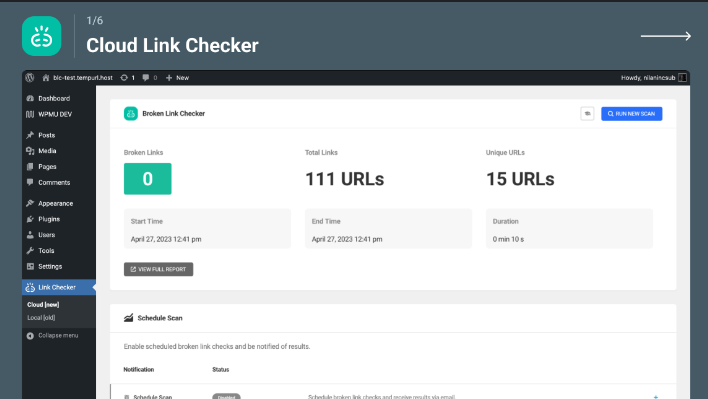Click the "111 URLs" total links value
The height and width of the screenshot is (399, 708).
point(345,179)
